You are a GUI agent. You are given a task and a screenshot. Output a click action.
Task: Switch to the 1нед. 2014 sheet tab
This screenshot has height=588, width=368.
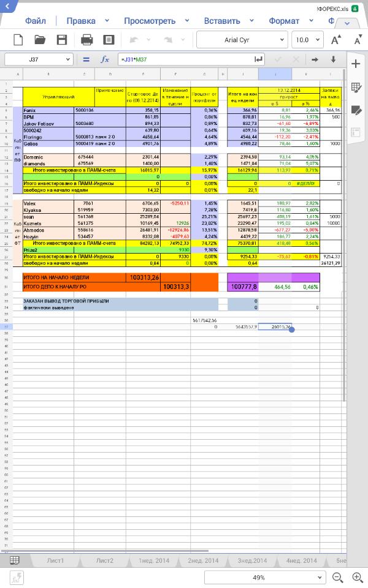154,560
